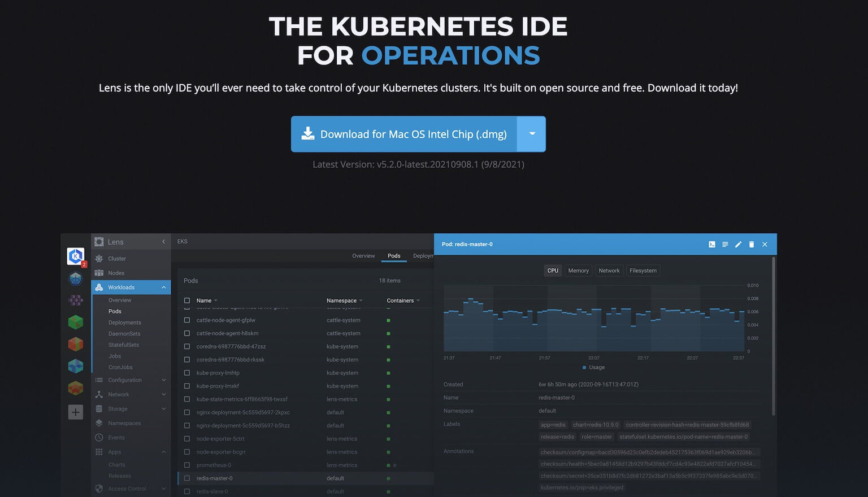Sort pods by the Name column arrow
The height and width of the screenshot is (497, 868).
(x=216, y=300)
